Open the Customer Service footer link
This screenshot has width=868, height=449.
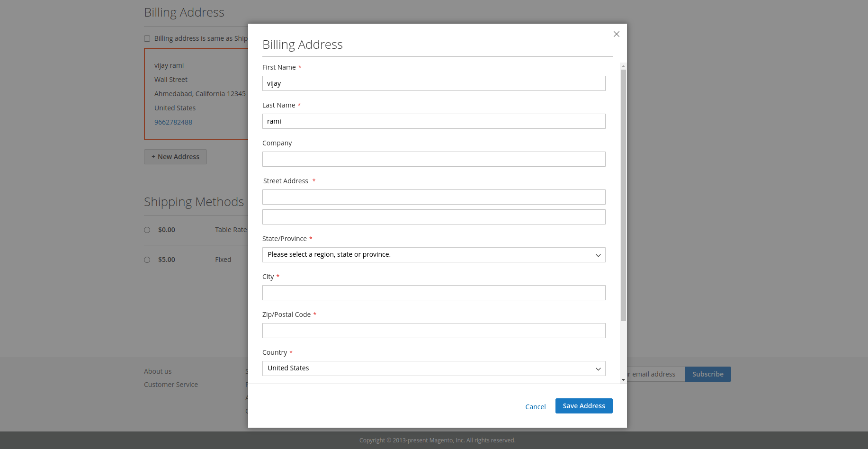click(171, 385)
